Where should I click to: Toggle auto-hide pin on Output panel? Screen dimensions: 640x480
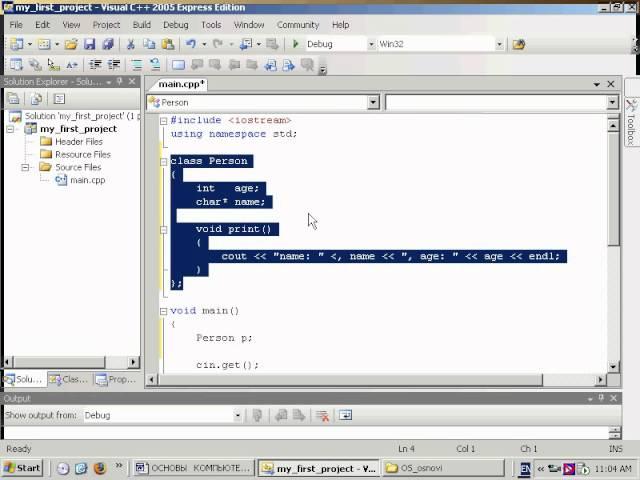click(601, 398)
